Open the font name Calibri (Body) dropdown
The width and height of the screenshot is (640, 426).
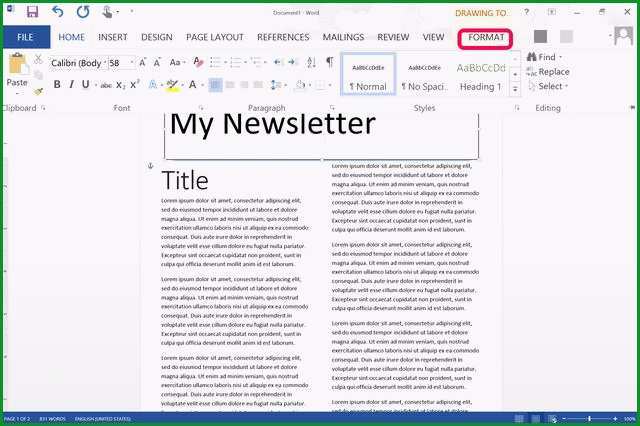point(105,63)
